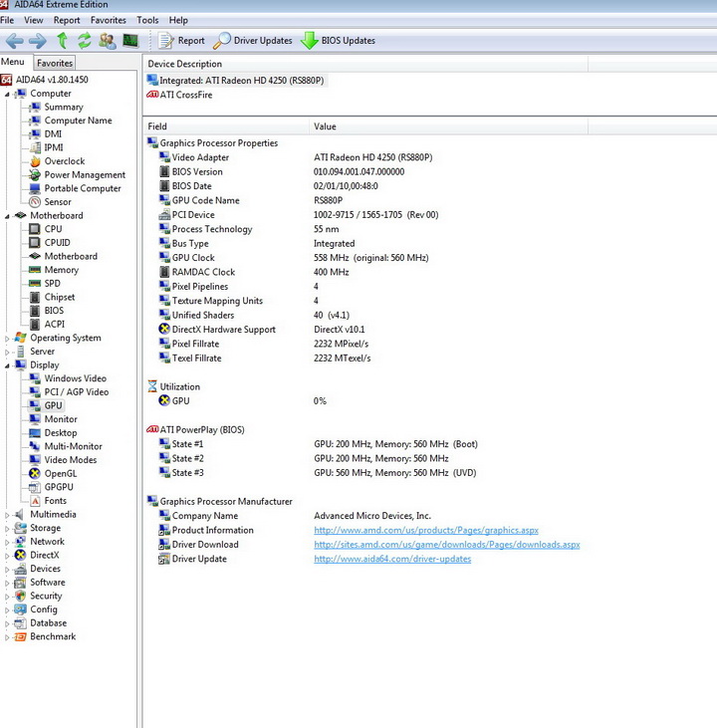The image size is (717, 728).
Task: Open Report from the toolbar
Action: pyautogui.click(x=181, y=41)
